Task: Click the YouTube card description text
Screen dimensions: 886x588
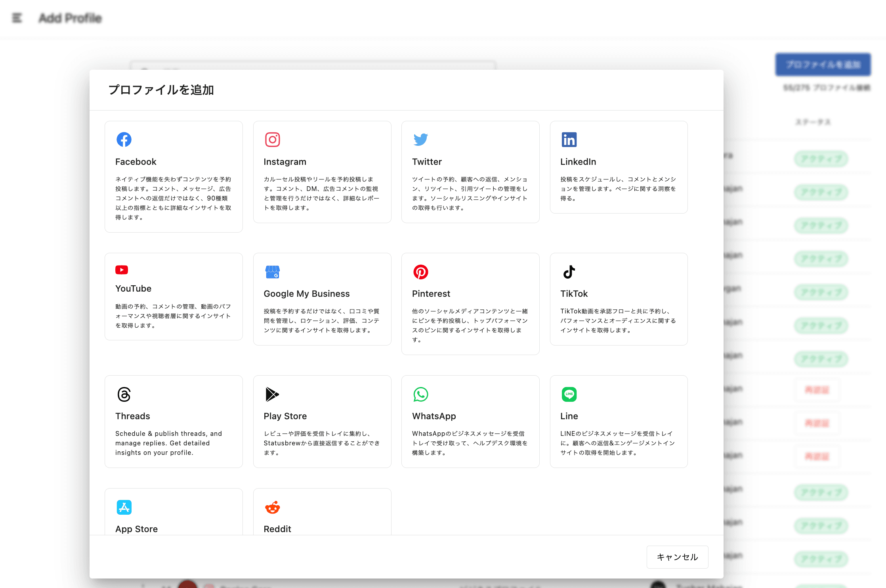Action: [174, 316]
